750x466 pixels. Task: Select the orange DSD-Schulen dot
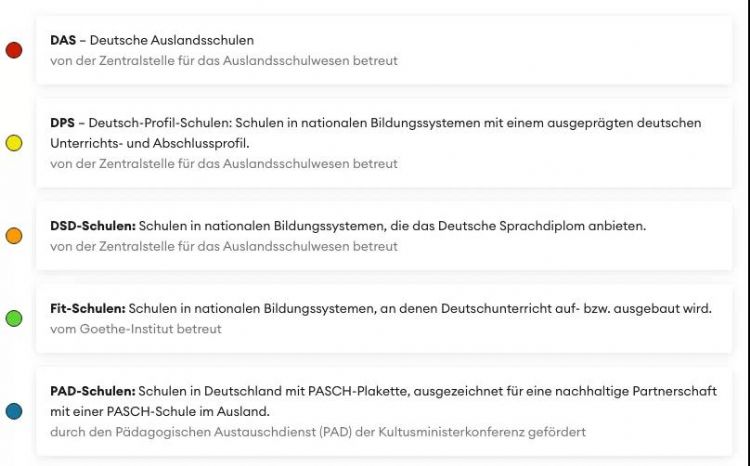[x=14, y=236]
